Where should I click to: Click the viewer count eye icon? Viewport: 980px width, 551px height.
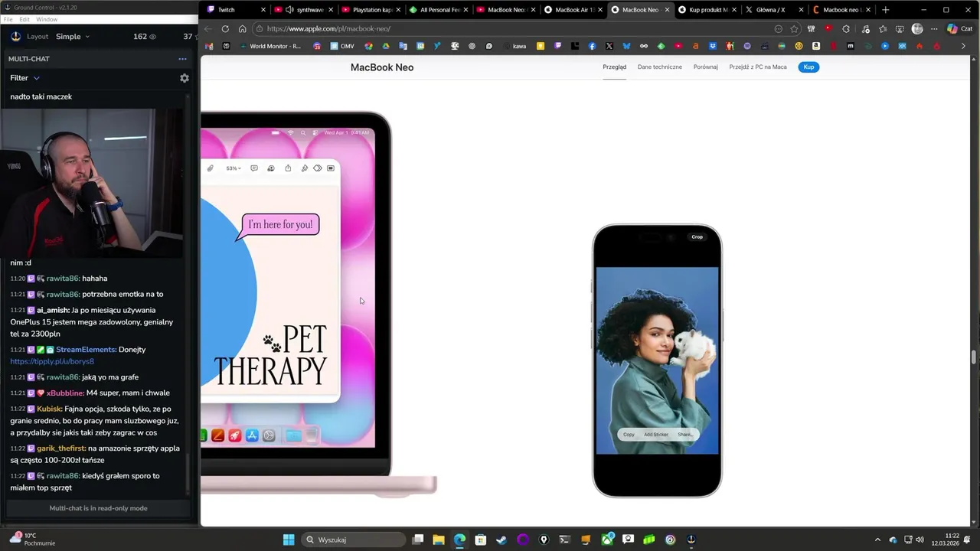click(152, 37)
